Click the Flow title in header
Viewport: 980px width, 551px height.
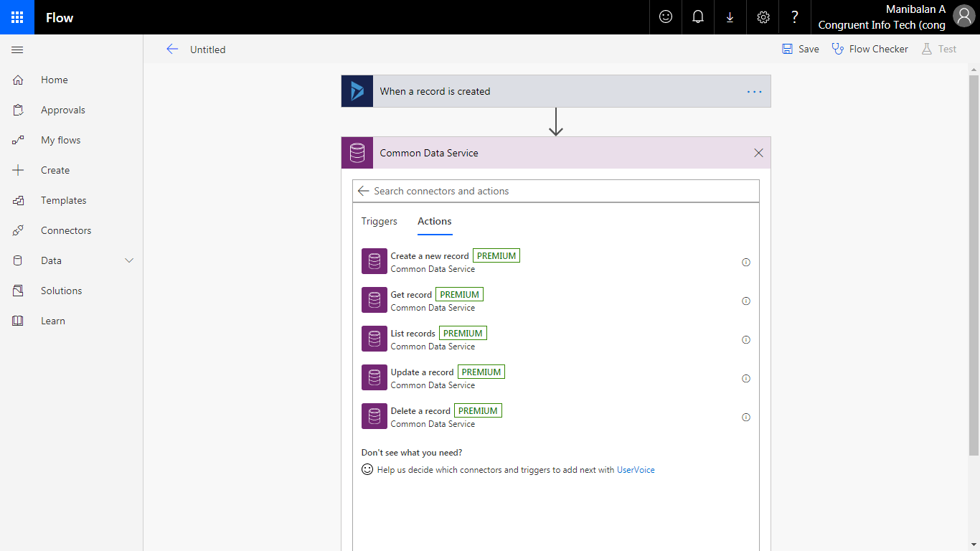tap(60, 17)
